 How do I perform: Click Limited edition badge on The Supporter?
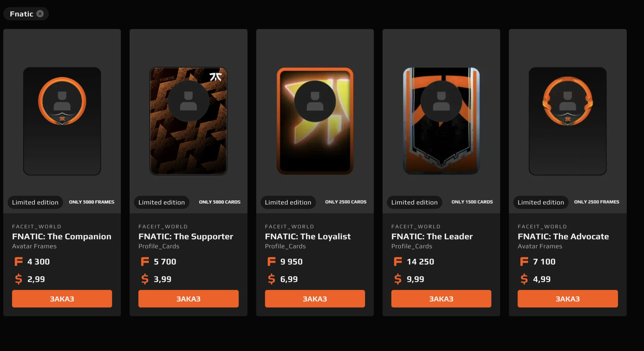click(x=162, y=202)
